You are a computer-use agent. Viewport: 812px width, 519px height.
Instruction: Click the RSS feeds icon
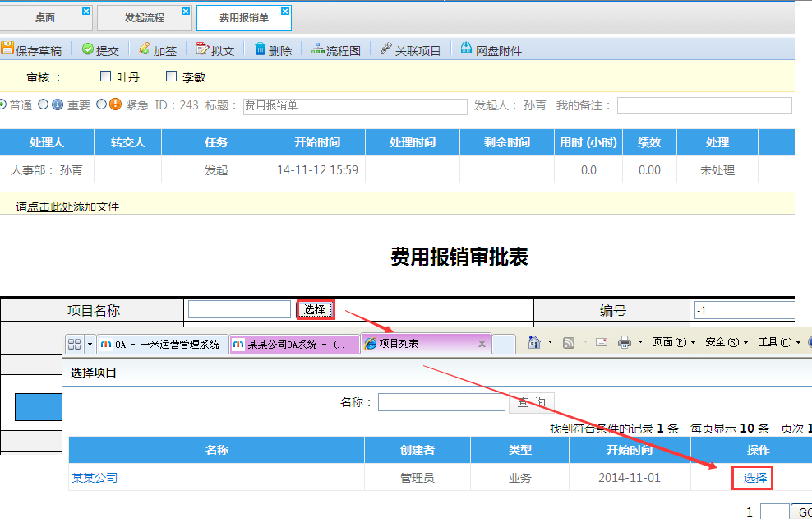(569, 343)
